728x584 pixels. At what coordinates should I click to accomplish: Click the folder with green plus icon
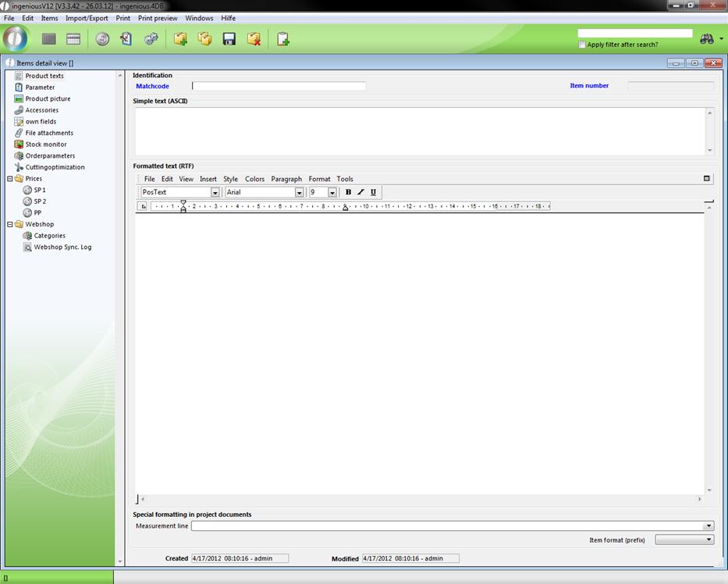(x=180, y=39)
